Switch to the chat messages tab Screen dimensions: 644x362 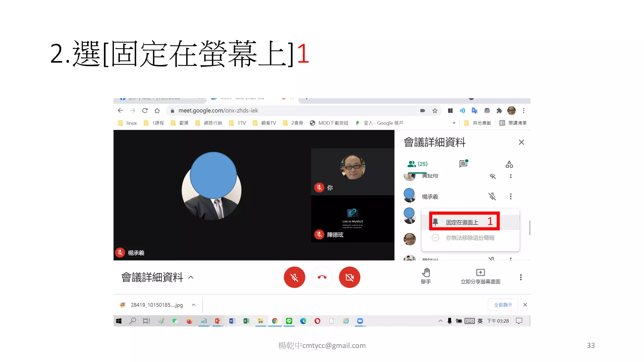[464, 164]
